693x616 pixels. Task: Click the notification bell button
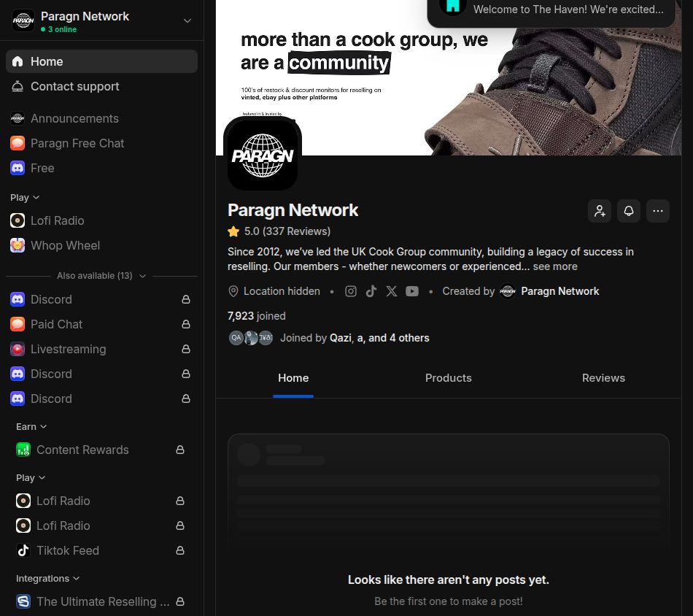point(629,211)
